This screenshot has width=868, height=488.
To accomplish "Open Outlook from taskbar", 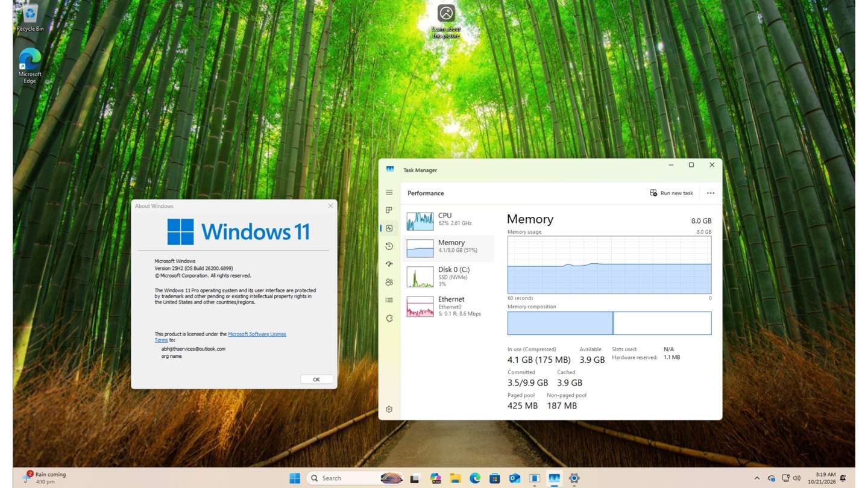I will pos(515,478).
